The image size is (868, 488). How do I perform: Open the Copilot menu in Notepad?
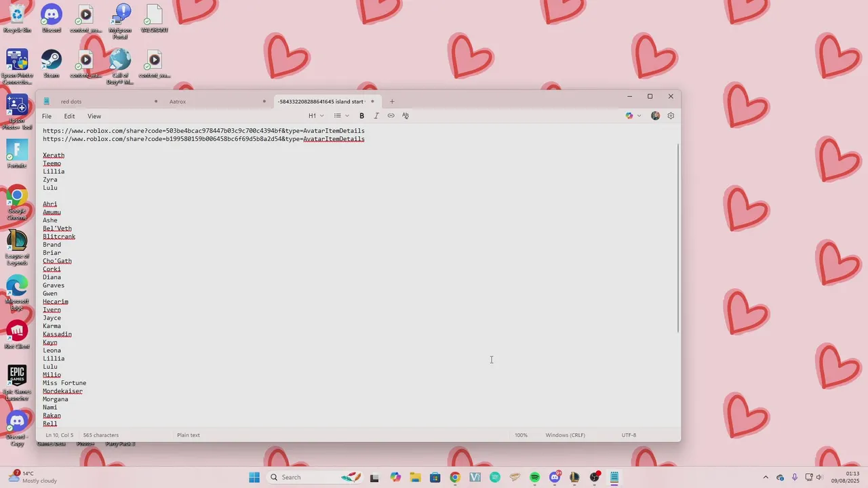click(629, 116)
